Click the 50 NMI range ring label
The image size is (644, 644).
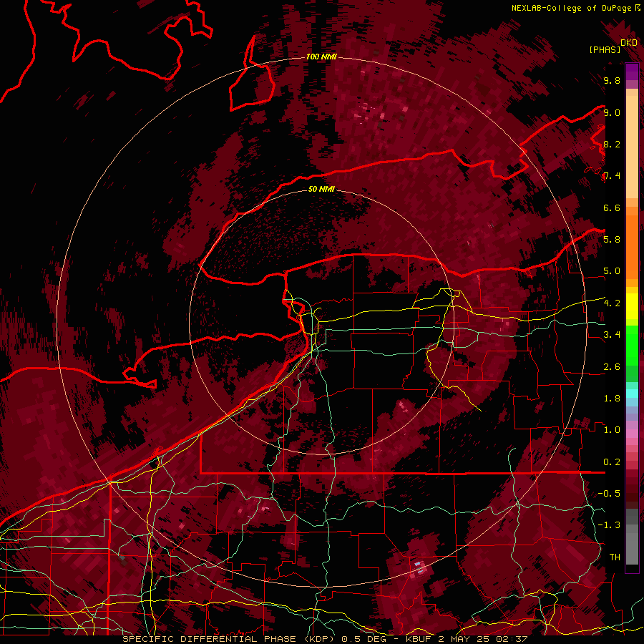[321, 189]
